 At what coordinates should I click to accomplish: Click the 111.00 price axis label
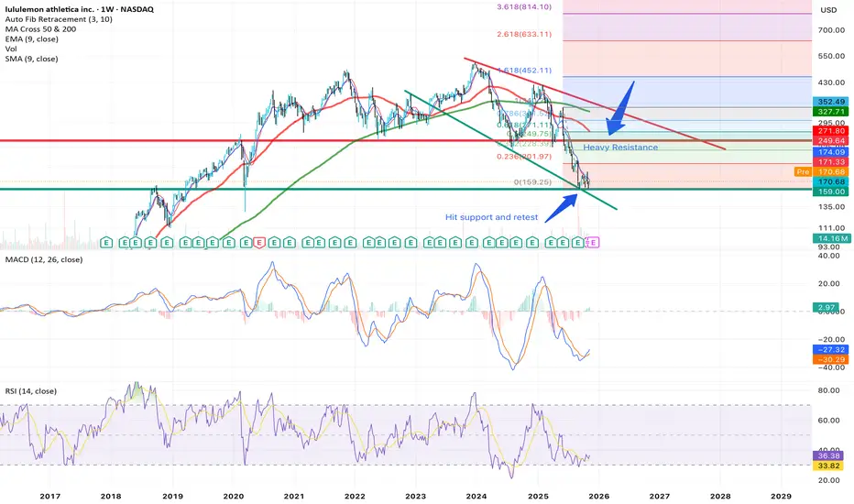click(831, 228)
